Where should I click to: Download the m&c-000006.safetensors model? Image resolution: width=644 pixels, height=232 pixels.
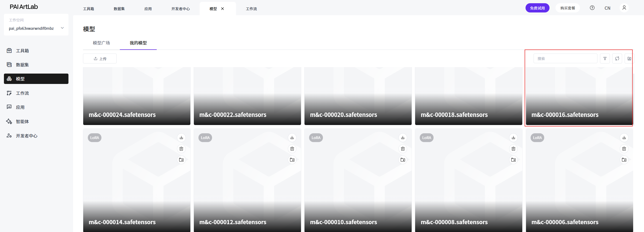624,137
